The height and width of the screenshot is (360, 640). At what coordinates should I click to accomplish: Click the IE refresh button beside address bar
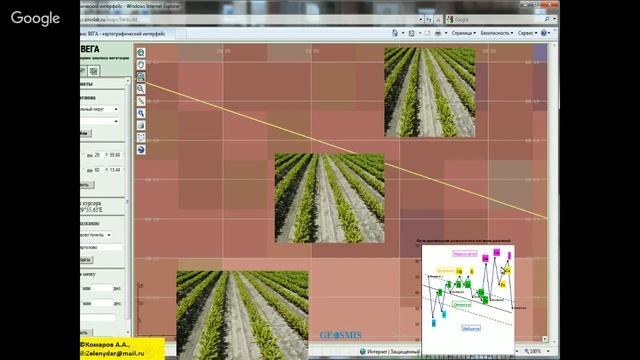click(x=429, y=19)
